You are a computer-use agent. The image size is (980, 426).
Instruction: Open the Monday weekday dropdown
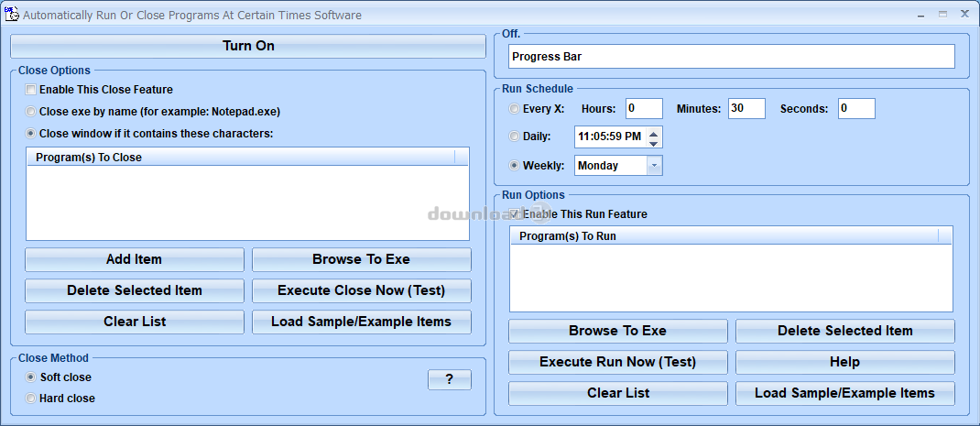tap(654, 166)
